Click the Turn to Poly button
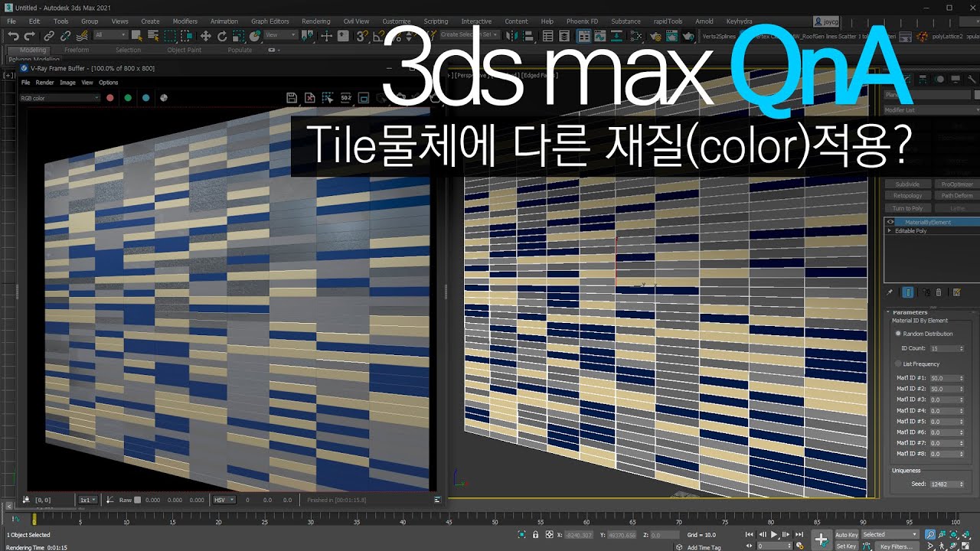 coord(907,208)
